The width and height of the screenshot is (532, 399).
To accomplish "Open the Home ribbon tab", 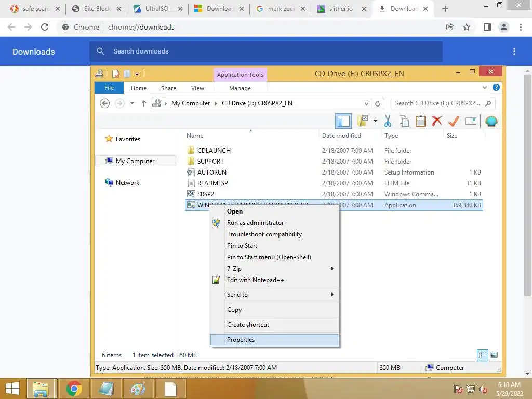I will (138, 88).
